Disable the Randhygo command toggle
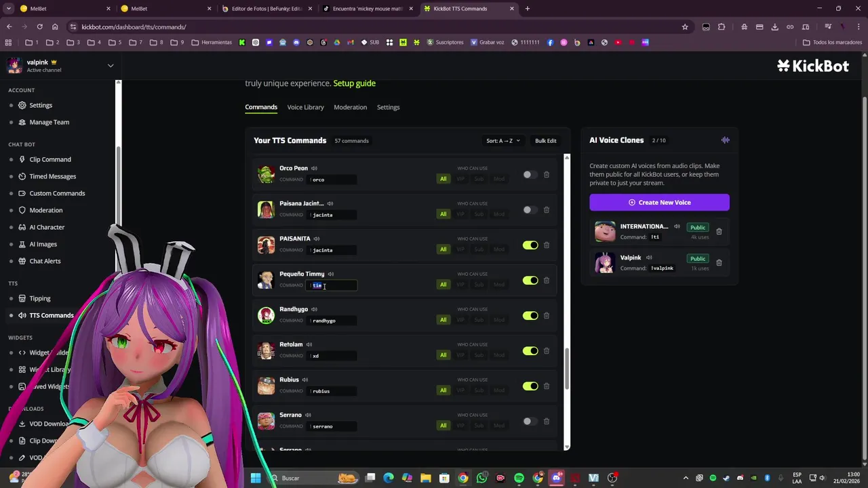Image resolution: width=868 pixels, height=488 pixels. coord(530,316)
